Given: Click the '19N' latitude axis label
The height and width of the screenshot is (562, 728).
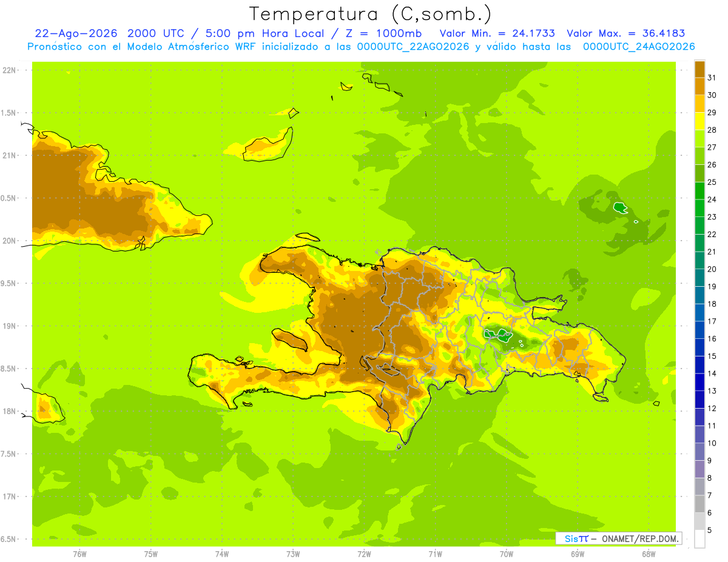Looking at the screenshot, I should coord(10,326).
